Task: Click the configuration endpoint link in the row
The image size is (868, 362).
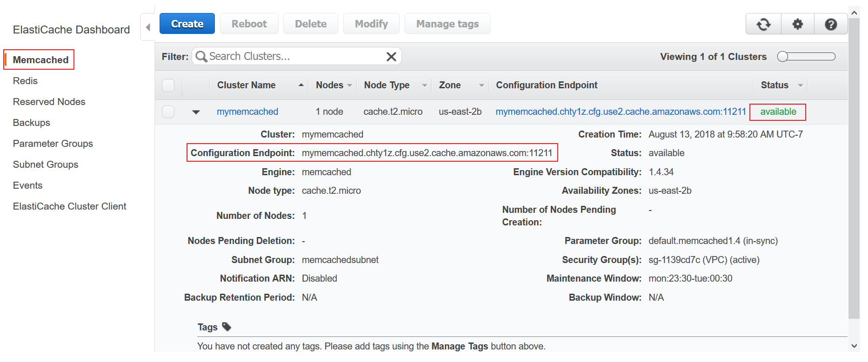Action: click(x=621, y=112)
